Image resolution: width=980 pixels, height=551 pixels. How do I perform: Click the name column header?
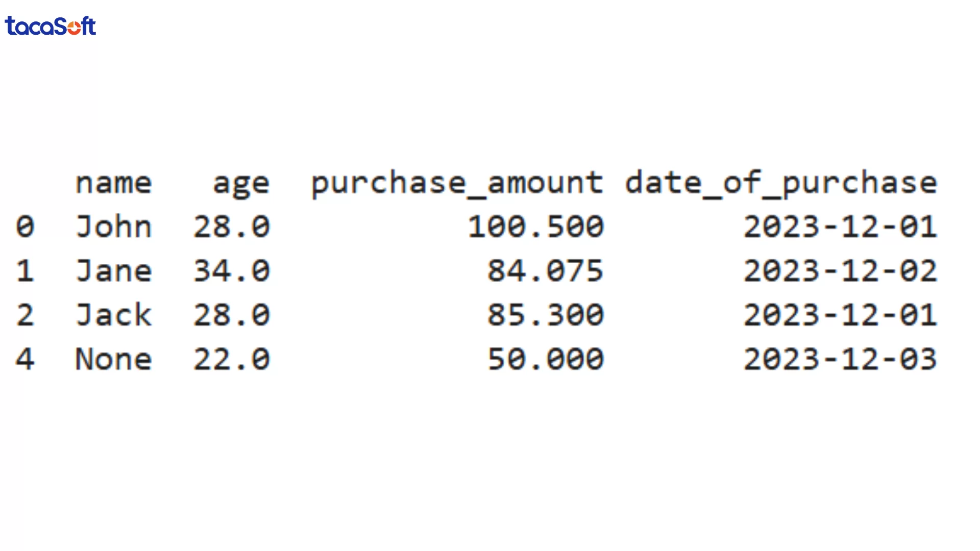[x=113, y=183]
